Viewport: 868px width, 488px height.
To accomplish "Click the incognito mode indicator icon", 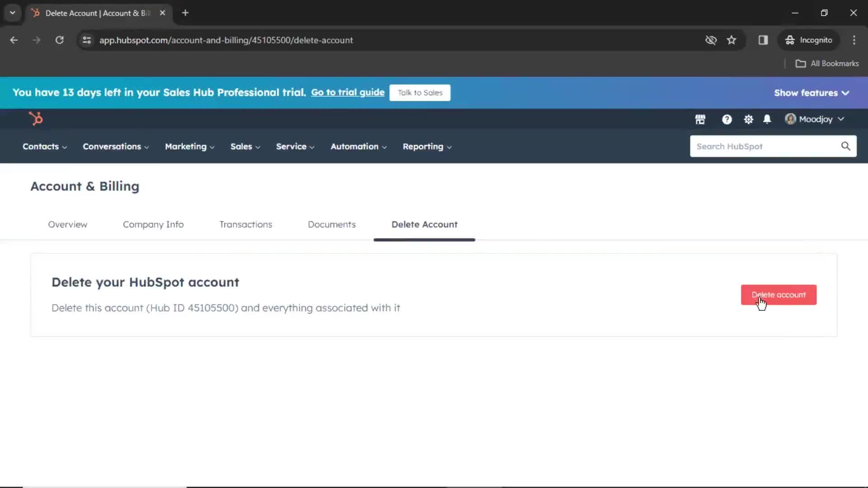I will (x=789, y=40).
